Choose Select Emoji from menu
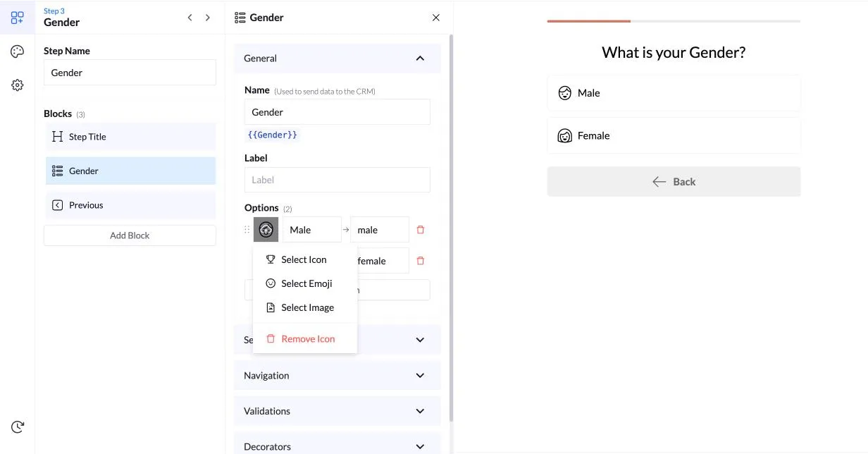Image resolution: width=868 pixels, height=454 pixels. [x=304, y=283]
